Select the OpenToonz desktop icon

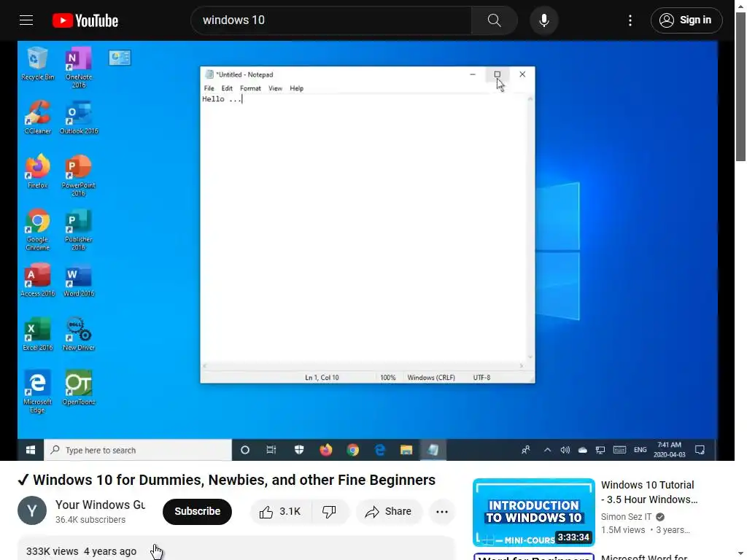[x=79, y=388]
